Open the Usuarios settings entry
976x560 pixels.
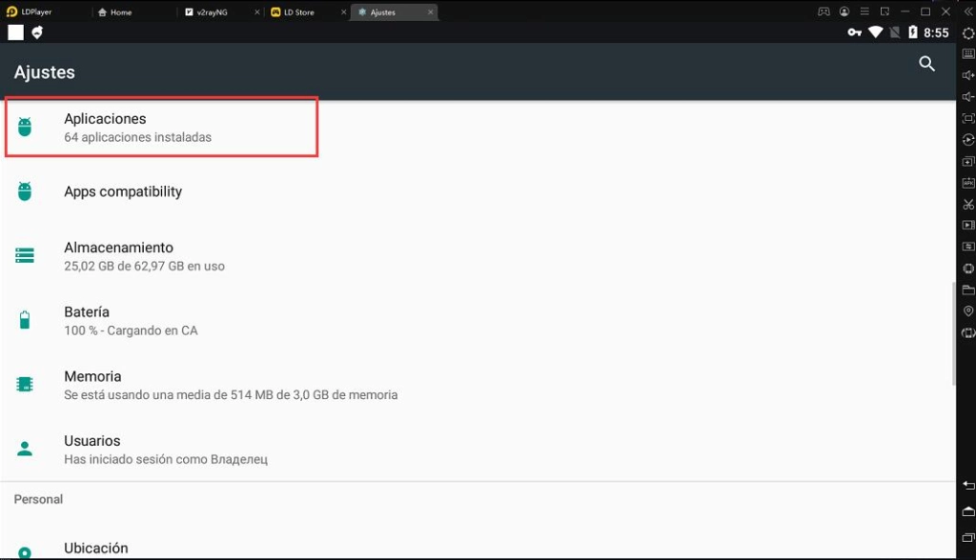(x=478, y=450)
